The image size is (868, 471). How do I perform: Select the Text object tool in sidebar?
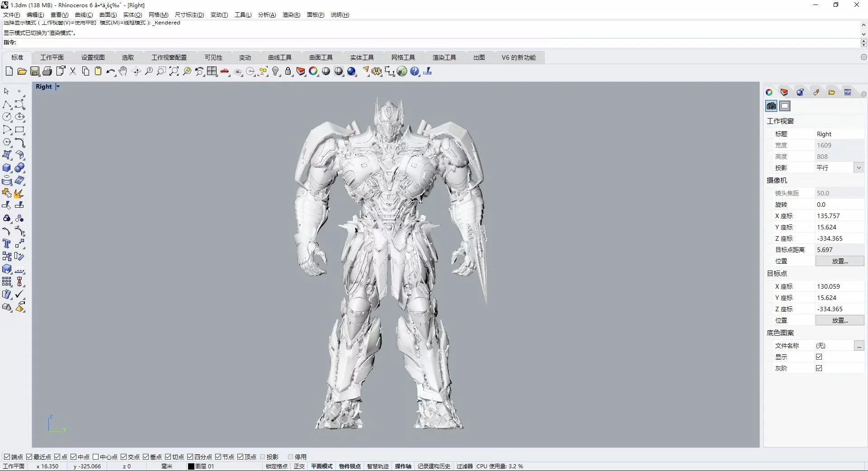[7, 244]
